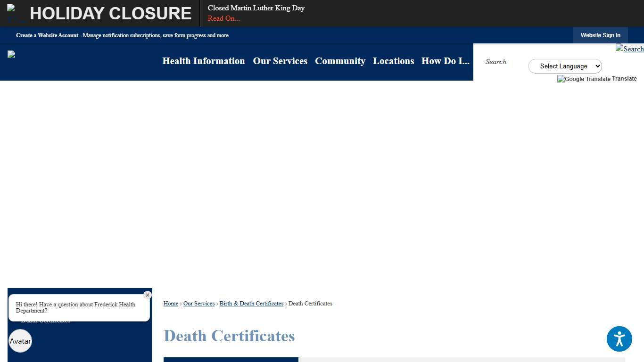Follow the 'Read On...' closure link

[x=223, y=18]
